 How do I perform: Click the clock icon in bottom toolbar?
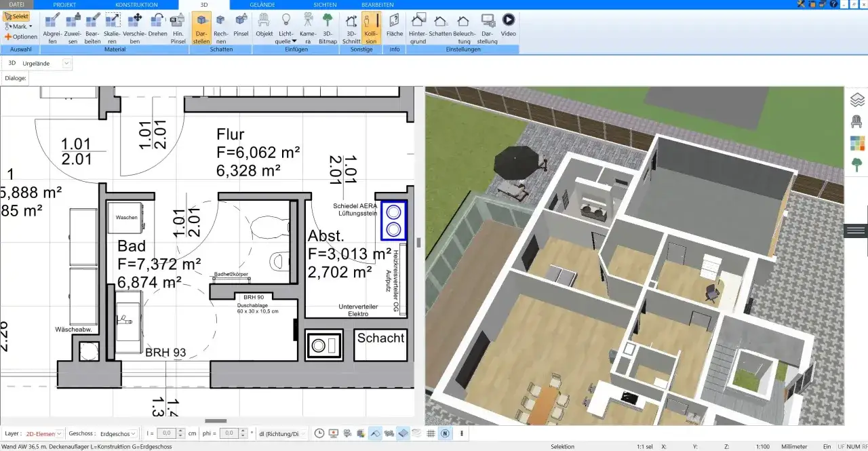[319, 433]
